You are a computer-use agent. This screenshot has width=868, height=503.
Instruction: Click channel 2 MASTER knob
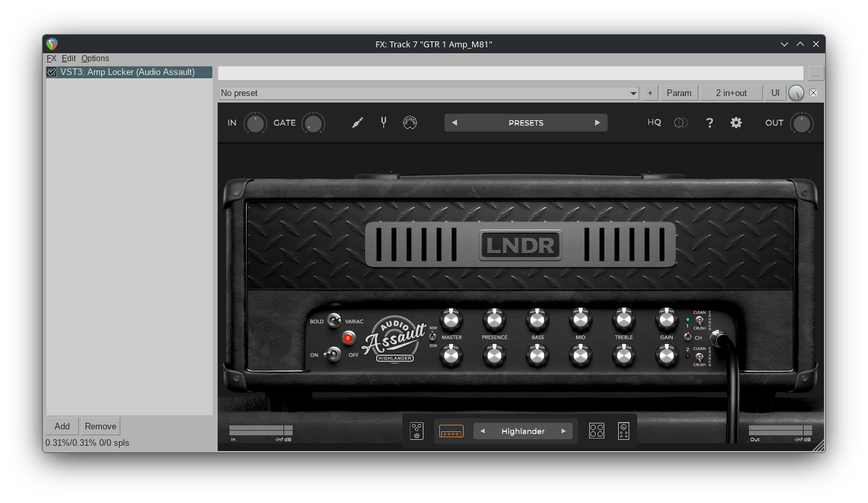point(451,356)
